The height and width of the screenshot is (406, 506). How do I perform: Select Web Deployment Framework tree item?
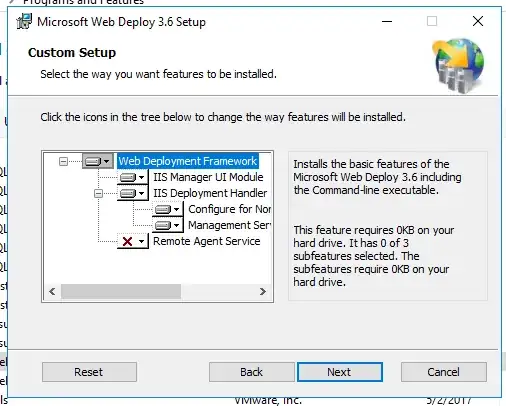point(188,161)
